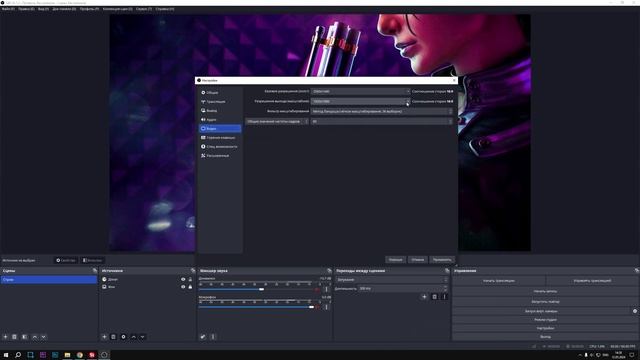Open the desktop audio options three-dot menu

coord(326,289)
